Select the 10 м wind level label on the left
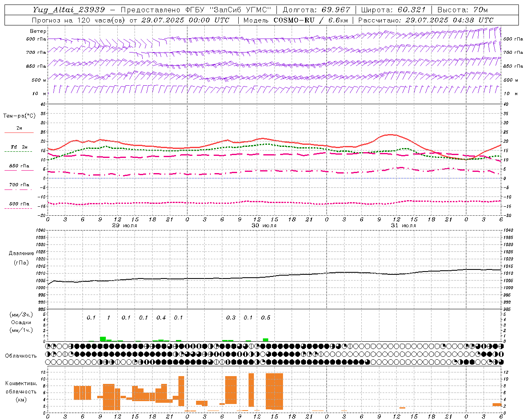The image size is (525, 420). click(39, 94)
